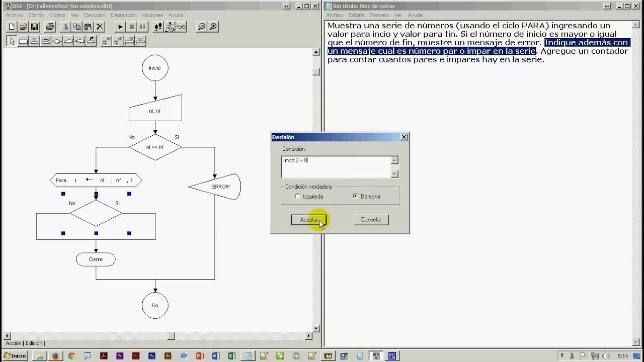
Task: Open Chrome from the taskbar
Action: pos(71,356)
